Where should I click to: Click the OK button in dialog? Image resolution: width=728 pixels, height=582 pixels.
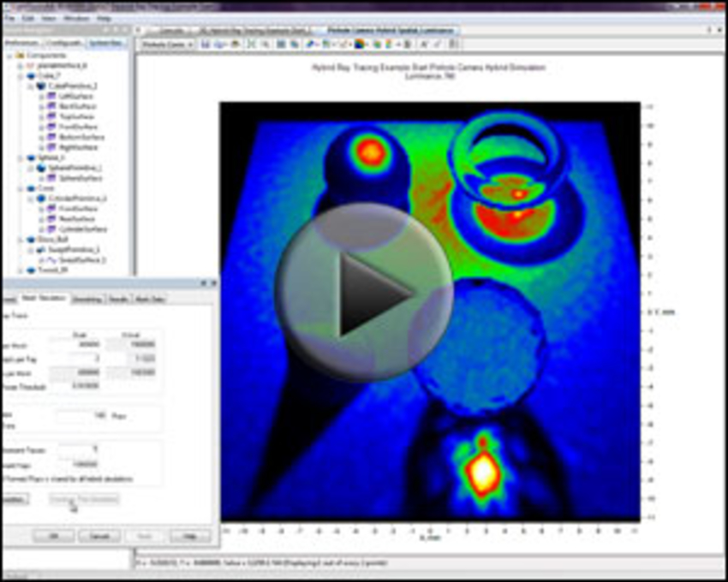point(53,535)
